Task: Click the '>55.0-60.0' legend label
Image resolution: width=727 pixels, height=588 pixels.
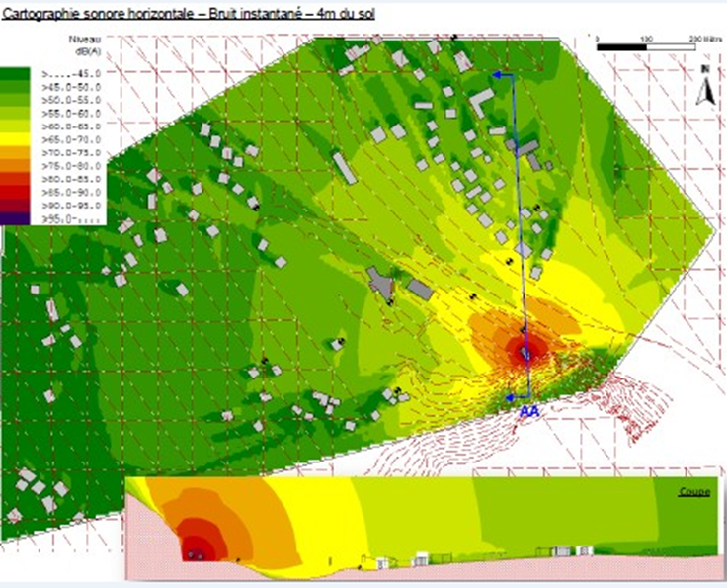Action: tap(71, 114)
